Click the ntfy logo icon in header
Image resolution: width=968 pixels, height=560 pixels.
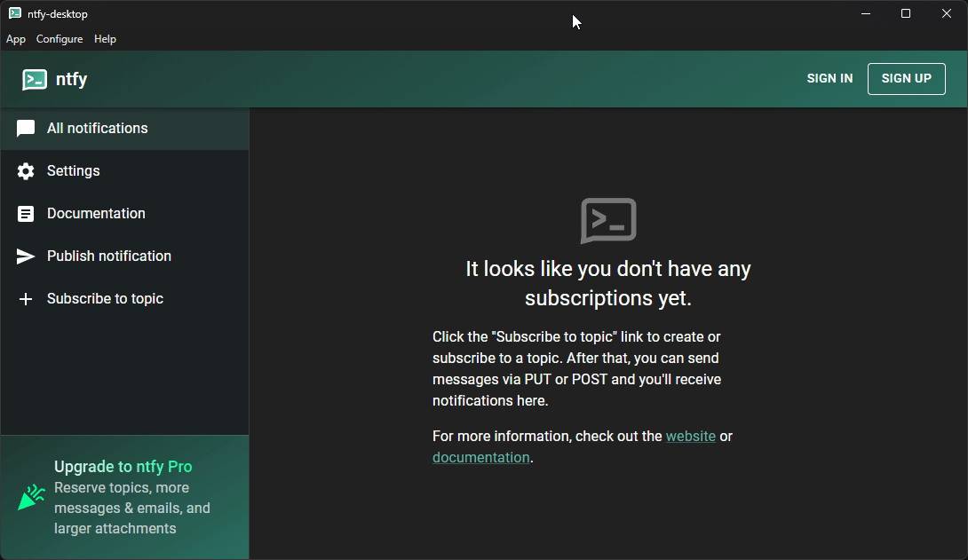pyautogui.click(x=35, y=79)
